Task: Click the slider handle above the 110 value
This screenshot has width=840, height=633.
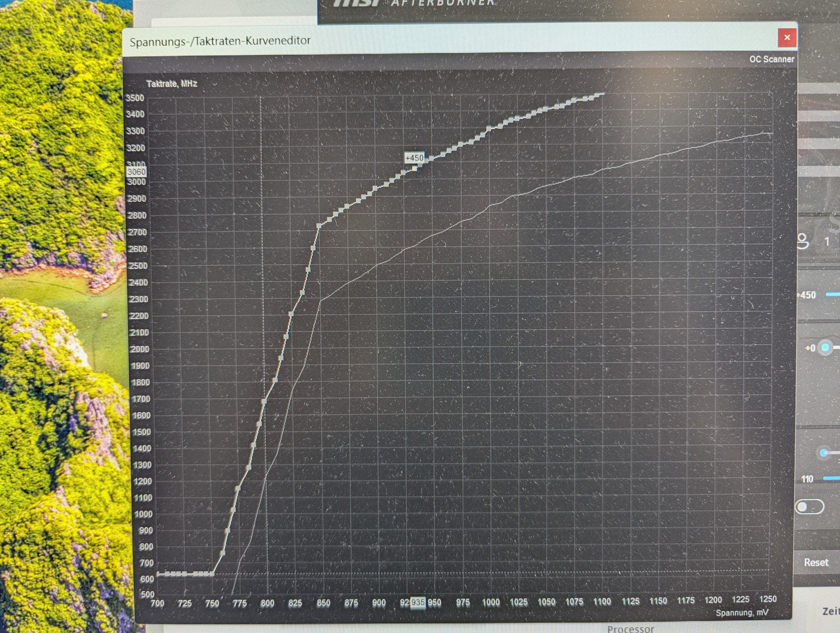Action: pos(824,452)
